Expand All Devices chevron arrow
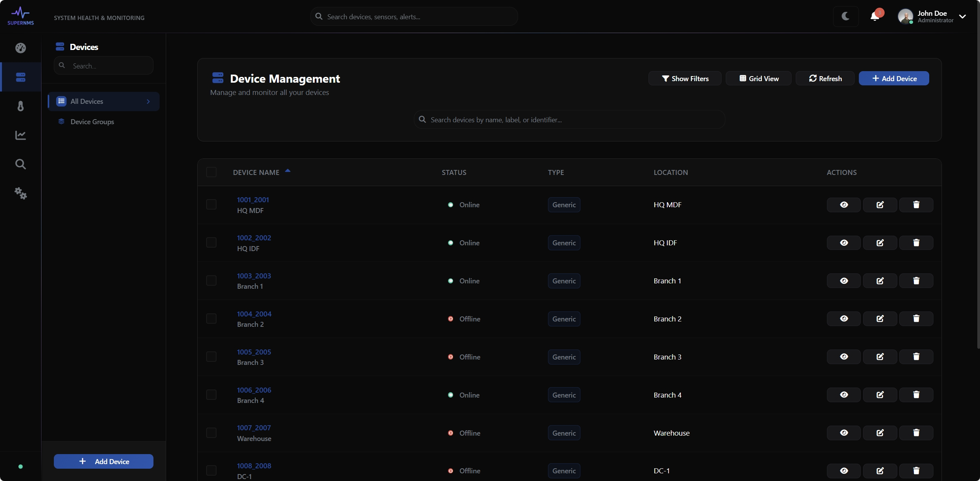The image size is (980, 481). point(148,102)
